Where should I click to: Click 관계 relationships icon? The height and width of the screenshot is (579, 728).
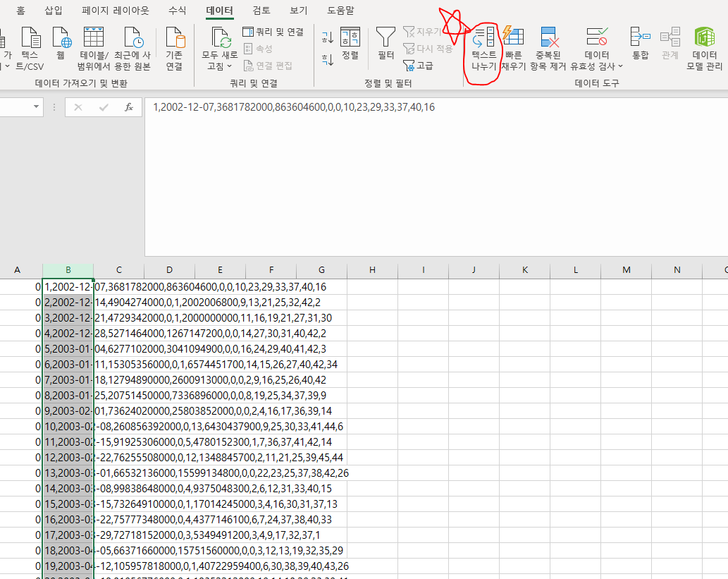[670, 43]
